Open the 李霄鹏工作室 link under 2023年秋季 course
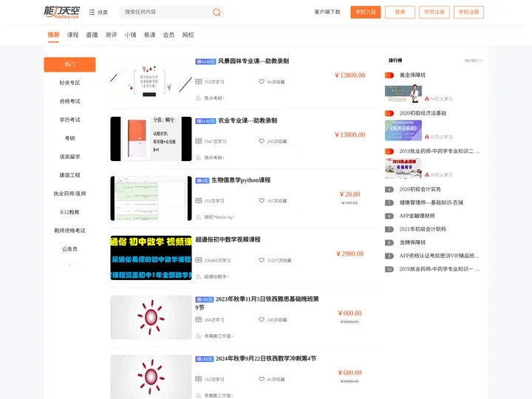The height and width of the screenshot is (399, 532). pyautogui.click(x=219, y=336)
